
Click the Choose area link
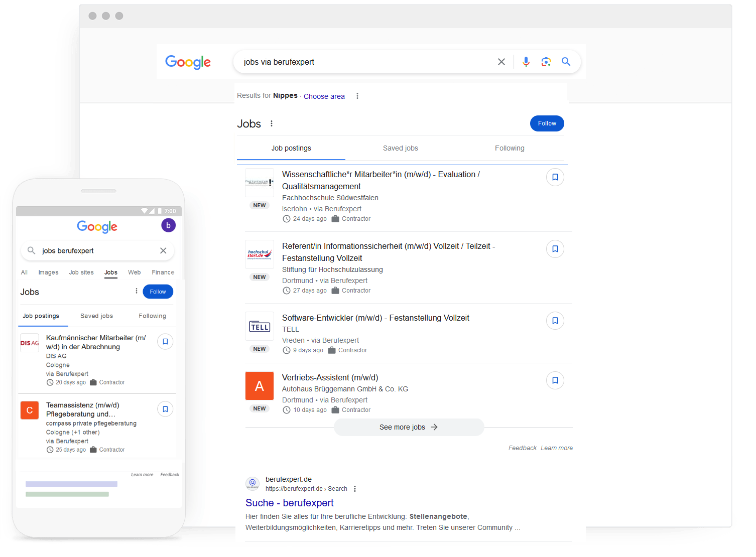tap(324, 96)
